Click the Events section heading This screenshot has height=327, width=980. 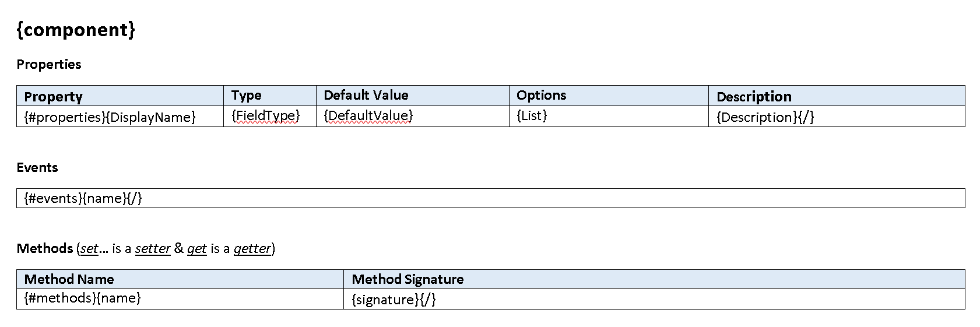click(37, 168)
